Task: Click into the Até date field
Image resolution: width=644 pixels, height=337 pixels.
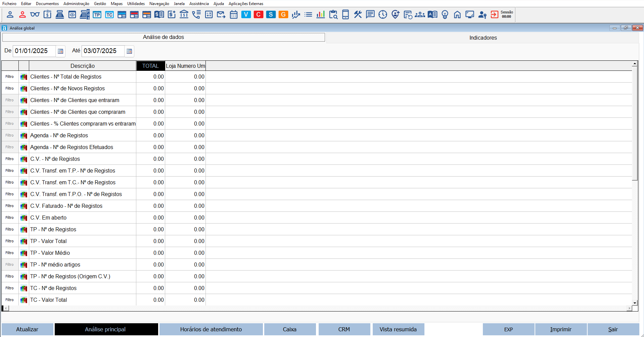Action: (102, 51)
